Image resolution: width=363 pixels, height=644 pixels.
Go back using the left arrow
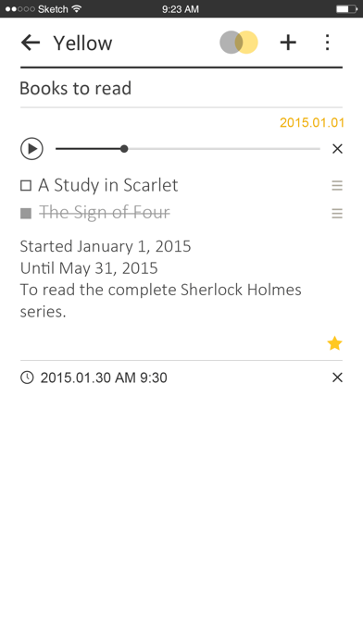[31, 43]
